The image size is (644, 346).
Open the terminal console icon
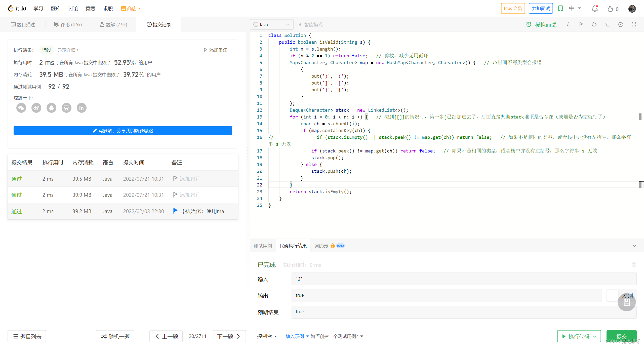(607, 24)
